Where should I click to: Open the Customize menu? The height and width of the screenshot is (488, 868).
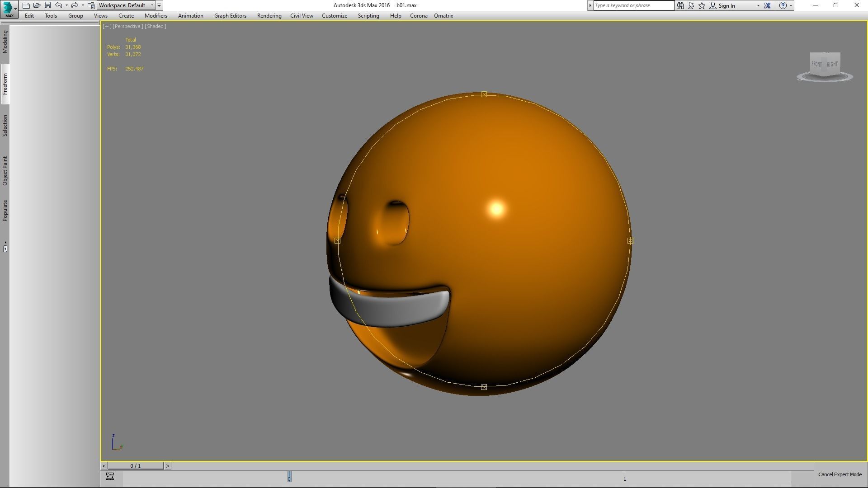click(x=335, y=16)
